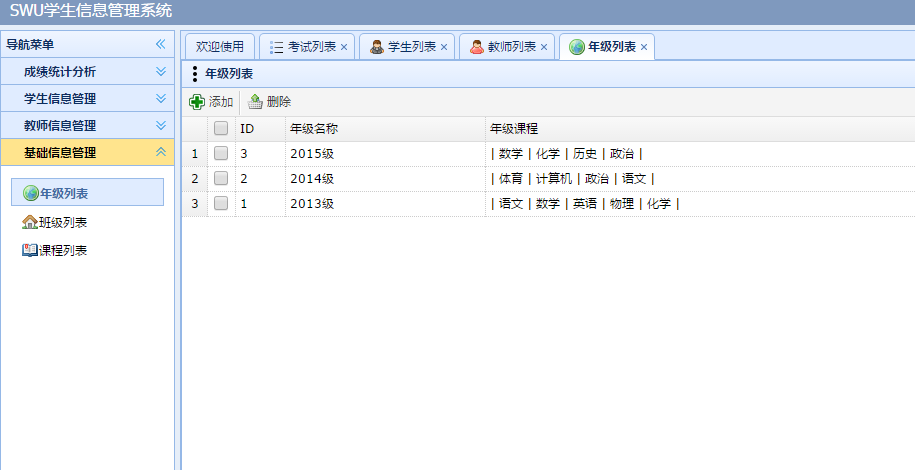Viewport: 915px width, 470px height.
Task: Open 班级列表 in the sidebar
Action: [x=63, y=222]
